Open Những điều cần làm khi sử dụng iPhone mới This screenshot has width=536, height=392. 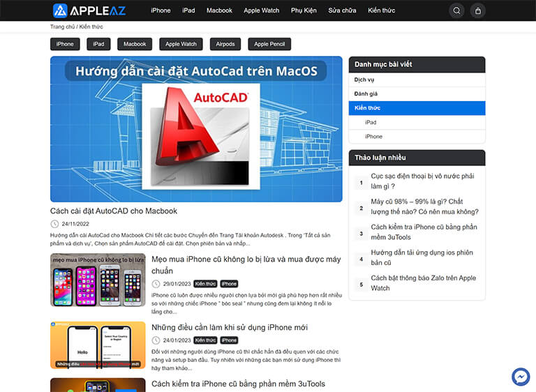pyautogui.click(x=230, y=327)
